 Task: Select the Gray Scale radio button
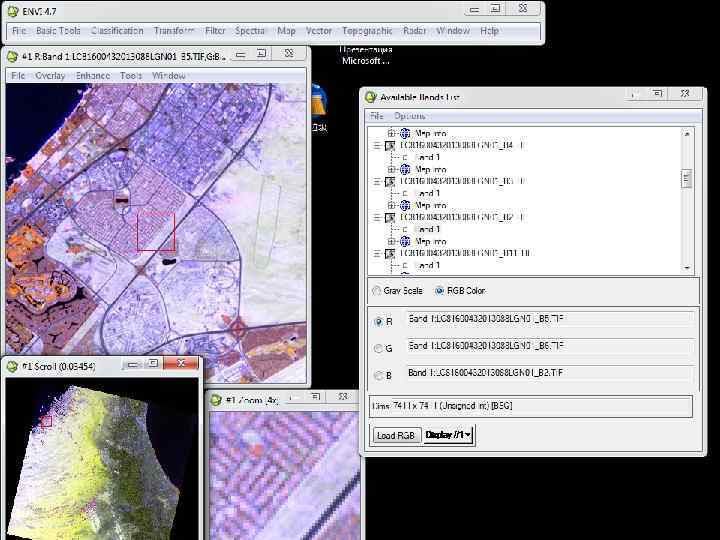pos(377,291)
